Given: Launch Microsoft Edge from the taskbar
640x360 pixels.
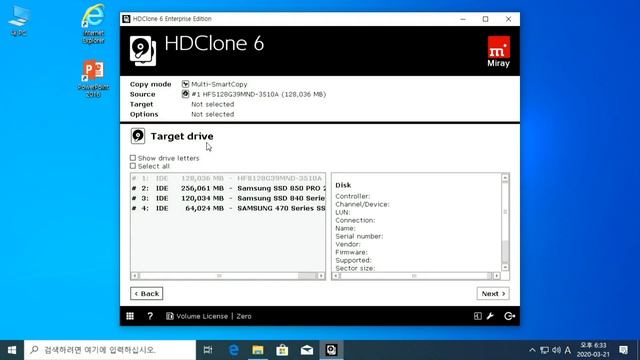Looking at the screenshot, I should 233,350.
